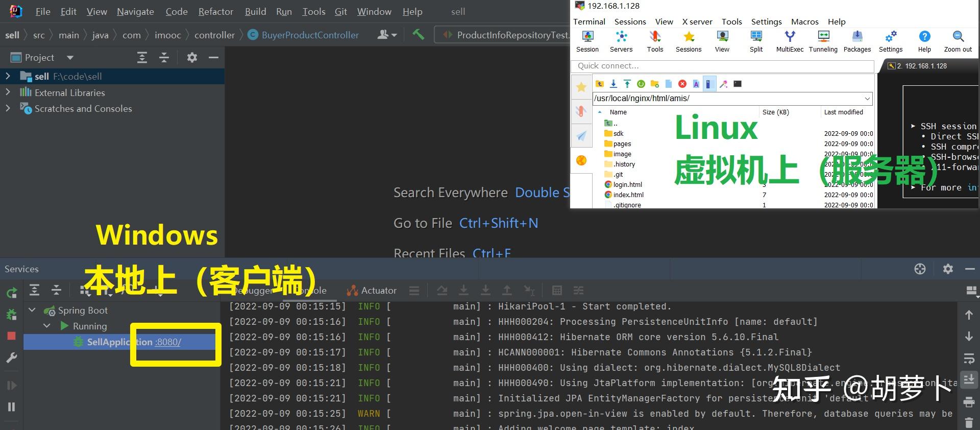This screenshot has height=430, width=980.
Task: Open the Tunneling tool
Action: point(823,41)
